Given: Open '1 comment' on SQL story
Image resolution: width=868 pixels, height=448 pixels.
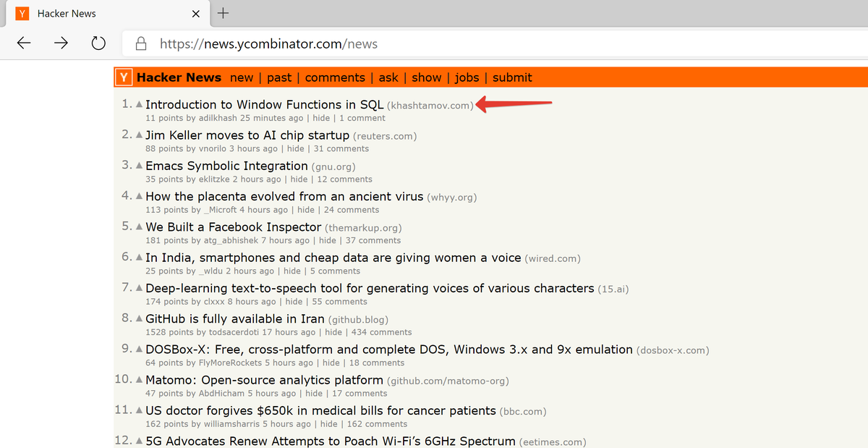Looking at the screenshot, I should [362, 118].
